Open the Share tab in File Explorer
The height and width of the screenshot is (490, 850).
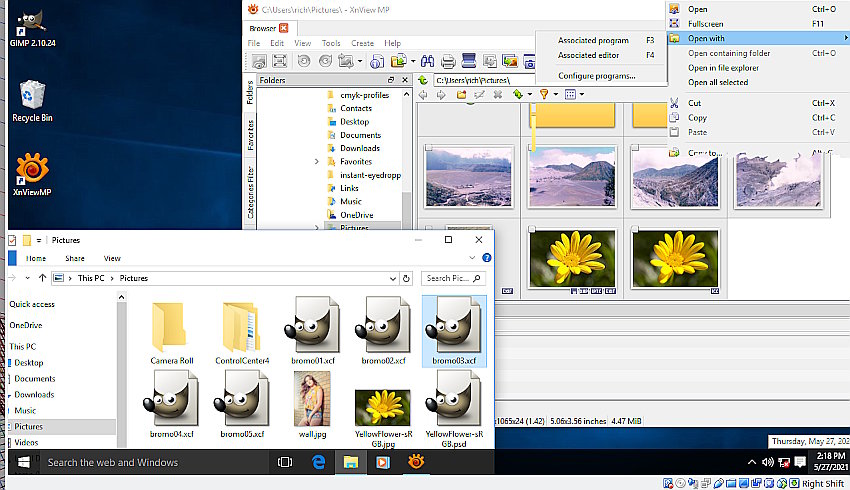[x=75, y=258]
